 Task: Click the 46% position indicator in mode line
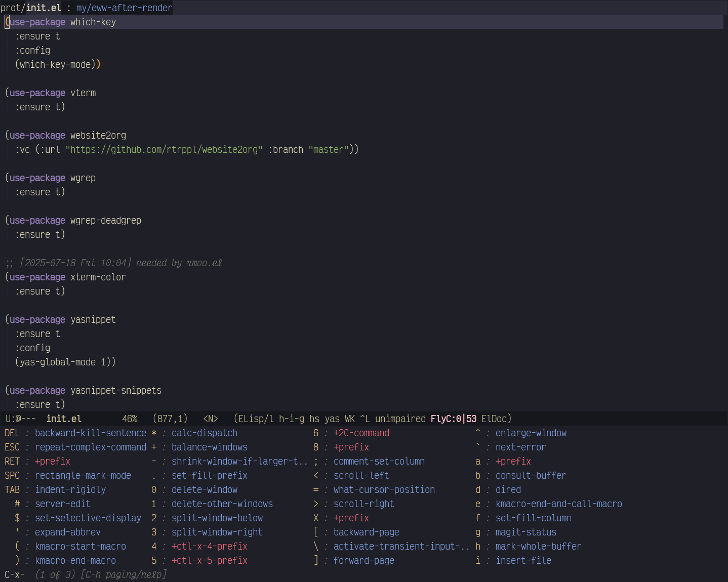tap(130, 419)
